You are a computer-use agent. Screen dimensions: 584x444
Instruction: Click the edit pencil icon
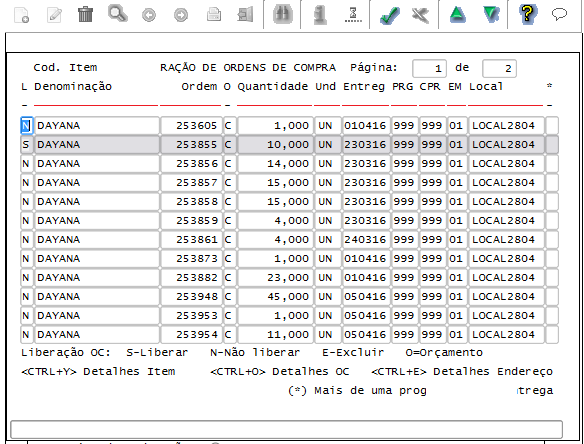pos(54,15)
